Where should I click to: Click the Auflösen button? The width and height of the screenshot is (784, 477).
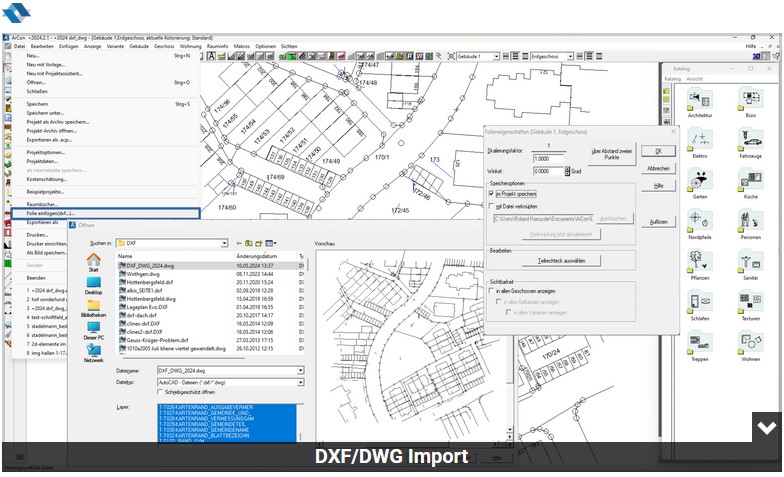[x=658, y=222]
